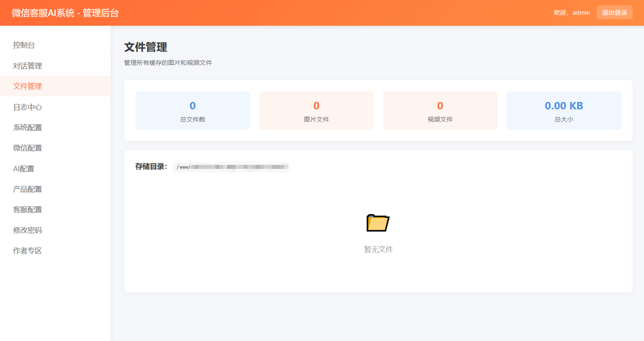Open the 控制台 dashboard menu item
This screenshot has width=644, height=341.
[24, 45]
